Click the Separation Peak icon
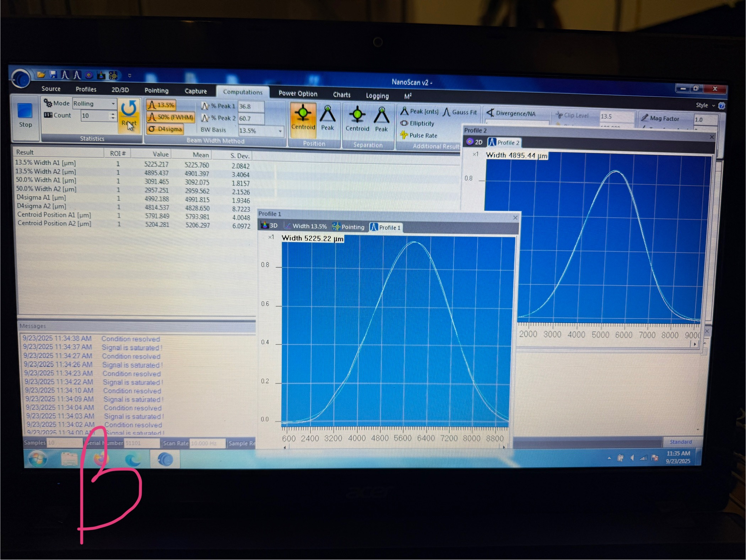This screenshot has width=746, height=560. tap(381, 116)
